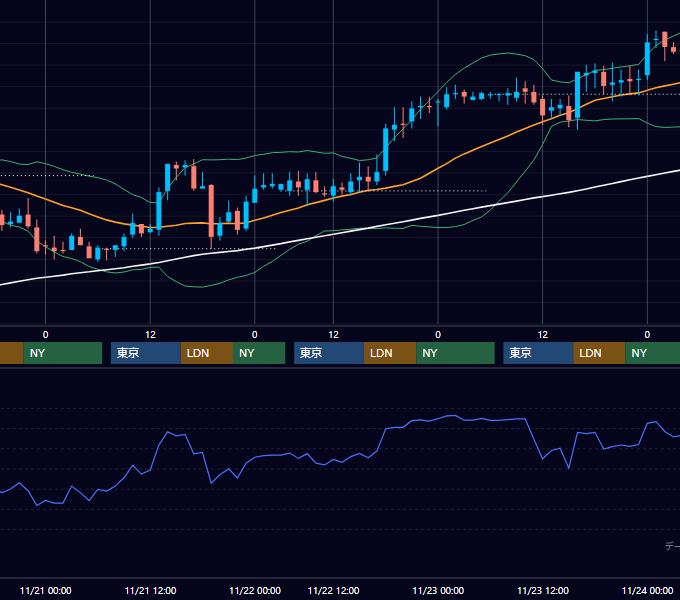This screenshot has width=680, height=600.
Task: Select the LDN session block on 11/23
Action: tap(599, 353)
